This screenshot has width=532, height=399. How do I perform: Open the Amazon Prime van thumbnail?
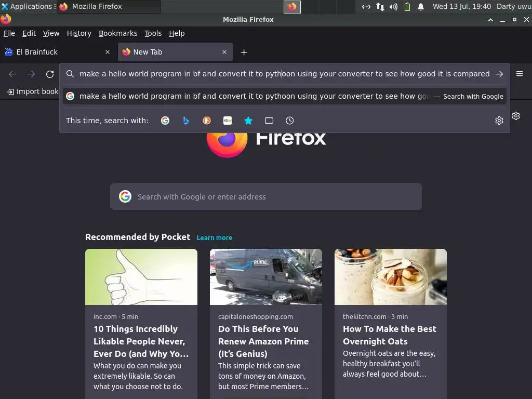266,277
